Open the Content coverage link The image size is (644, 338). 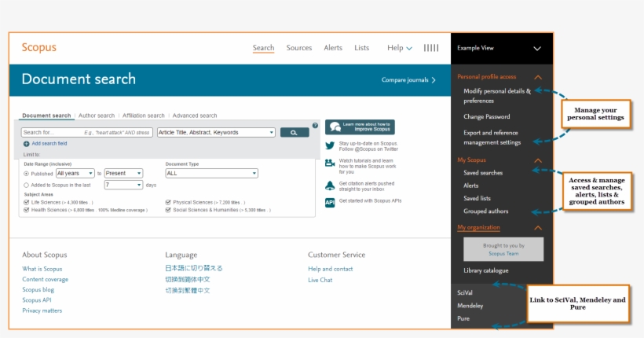(x=46, y=279)
